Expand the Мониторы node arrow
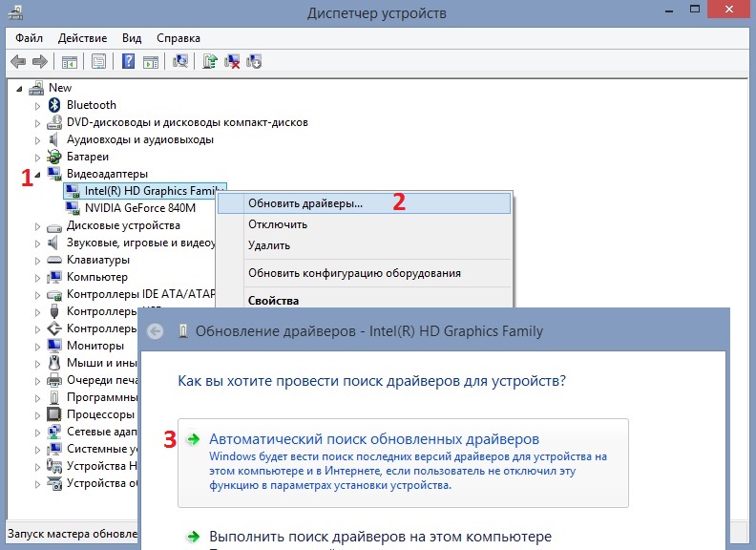The width and height of the screenshot is (756, 550). (x=37, y=347)
